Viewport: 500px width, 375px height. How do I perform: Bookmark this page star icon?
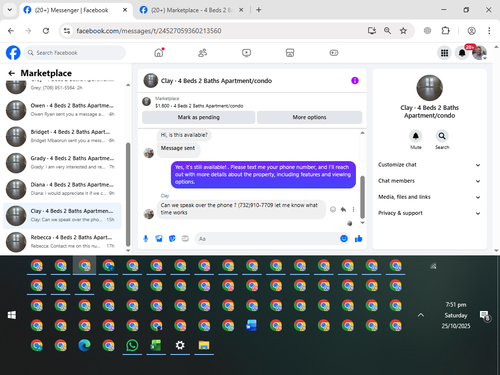coord(403,31)
